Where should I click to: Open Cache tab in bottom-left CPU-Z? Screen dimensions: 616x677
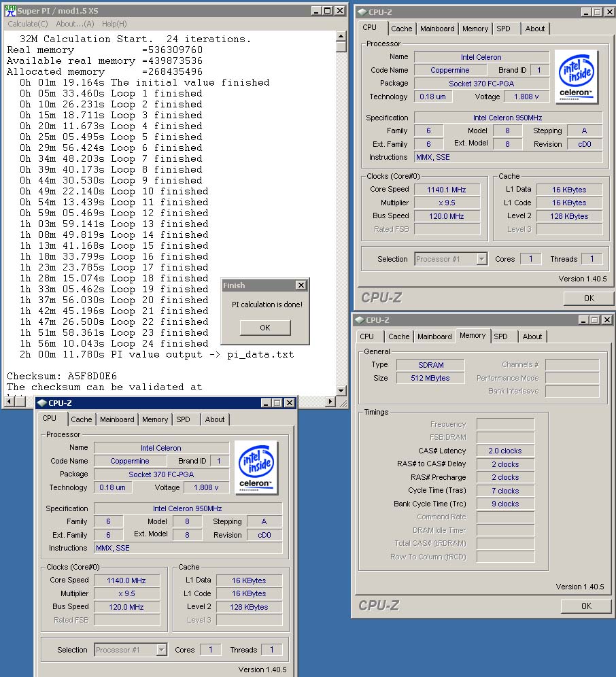[81, 419]
